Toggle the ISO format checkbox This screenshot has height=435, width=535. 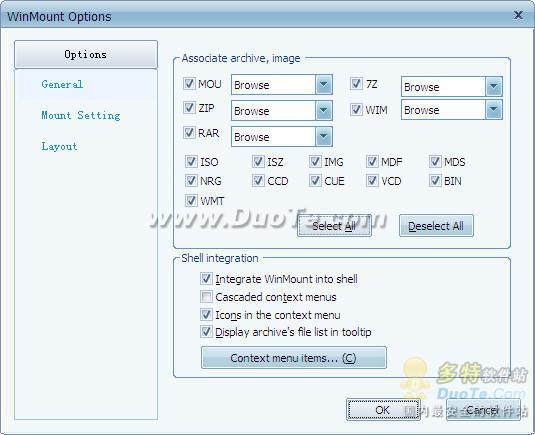pos(191,161)
